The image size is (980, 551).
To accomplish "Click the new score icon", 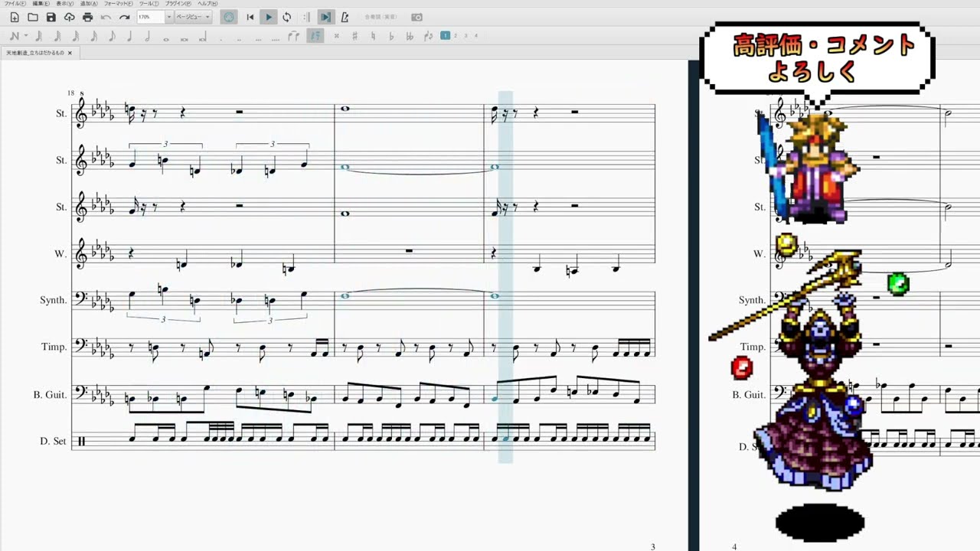I will point(15,17).
